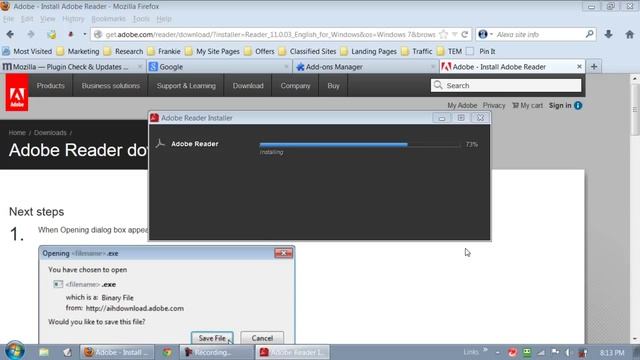The width and height of the screenshot is (640, 360).
Task: Open Support & Learning in Adobe navigation
Action: 186,86
